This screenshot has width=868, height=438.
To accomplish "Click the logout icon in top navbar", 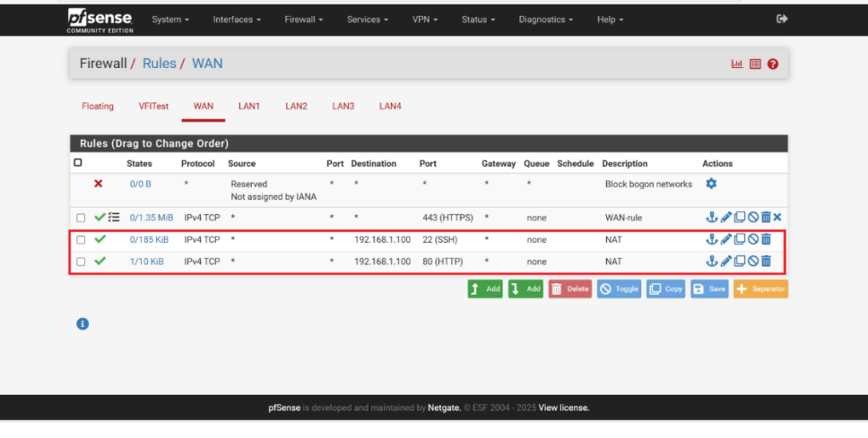I will [782, 19].
